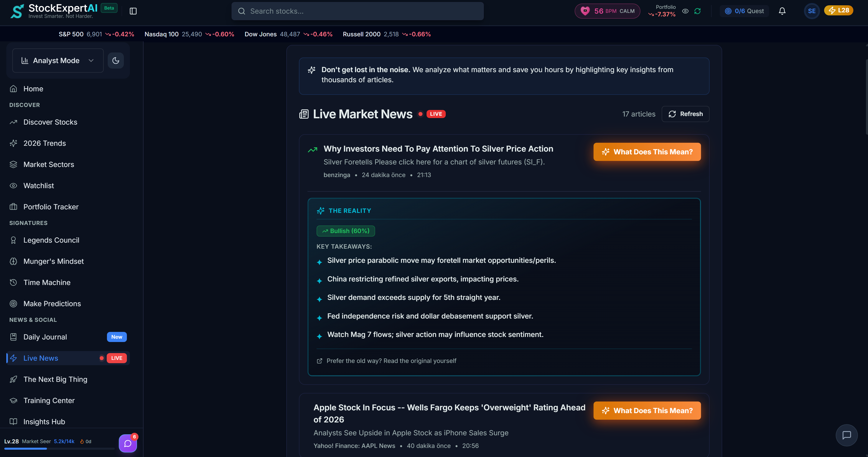This screenshot has width=868, height=457.
Task: Open the original silver article link
Action: click(391, 360)
